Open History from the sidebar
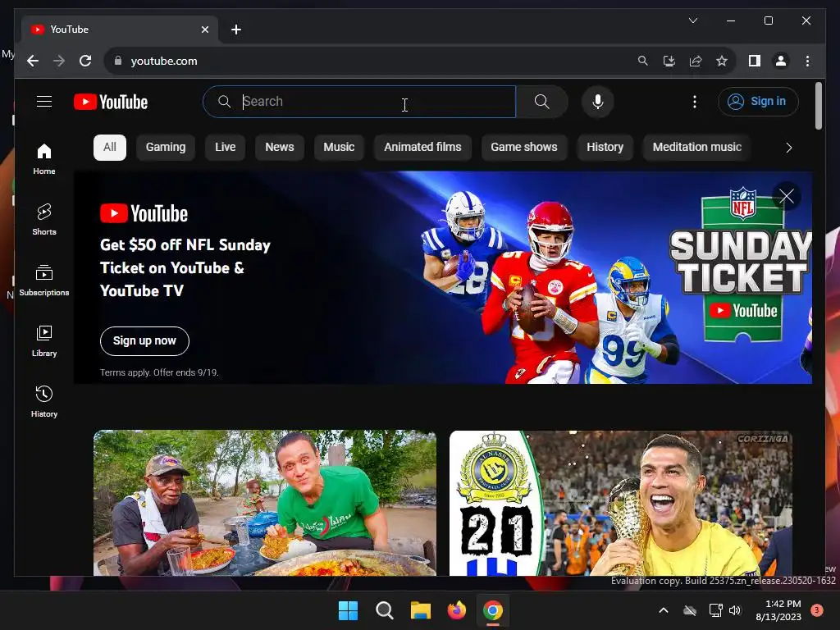Image resolution: width=840 pixels, height=630 pixels. (44, 401)
